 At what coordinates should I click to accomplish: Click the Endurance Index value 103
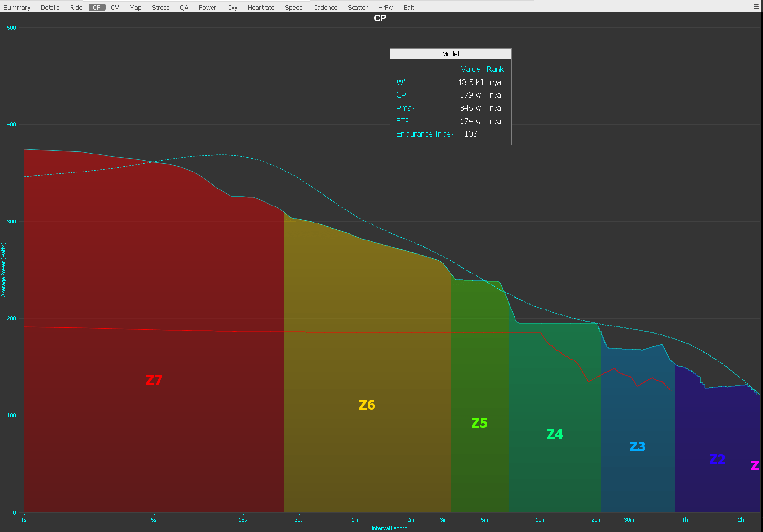click(471, 134)
